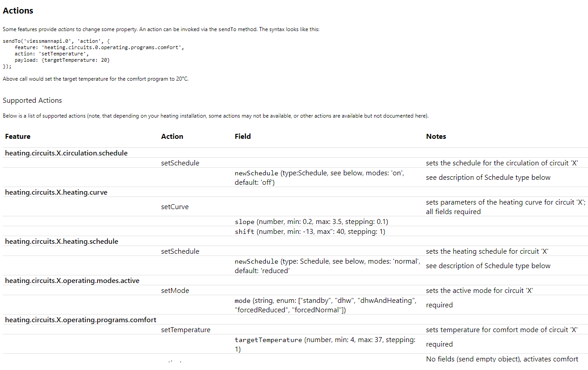Click heating.circuits.X.heating.schedule feature row
Screen dimensions: 588x370
point(61,242)
